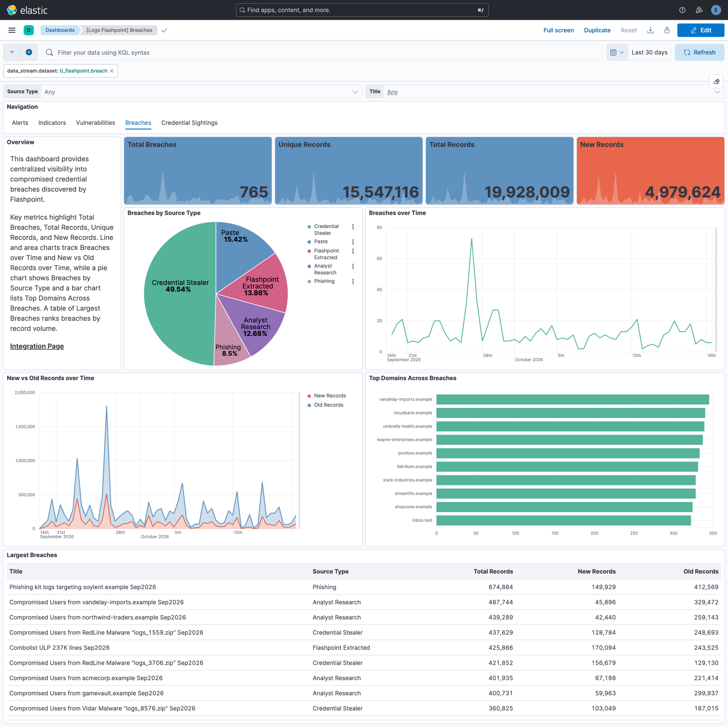728x727 pixels.
Task: Clear all controls with eraser icon
Action: pyautogui.click(x=716, y=82)
